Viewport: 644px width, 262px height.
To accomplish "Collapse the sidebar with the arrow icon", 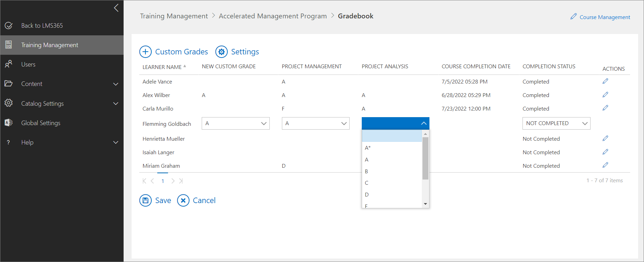I will 116,8.
